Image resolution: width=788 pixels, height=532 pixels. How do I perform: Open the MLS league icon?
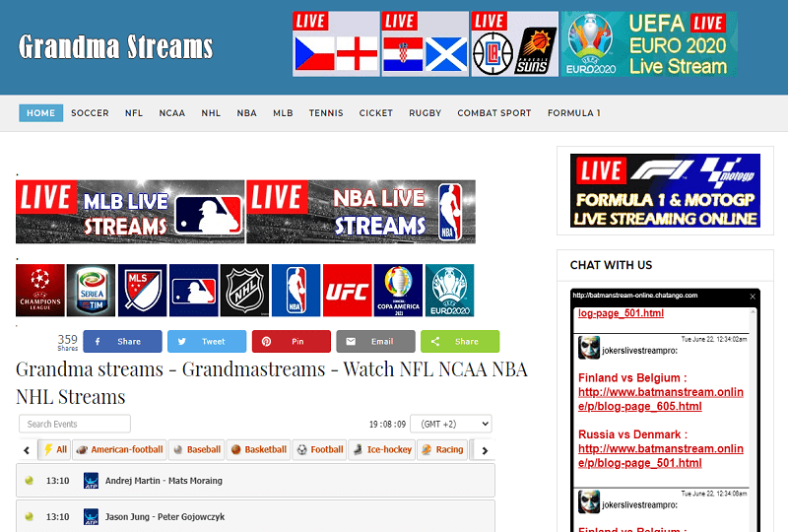pyautogui.click(x=143, y=291)
